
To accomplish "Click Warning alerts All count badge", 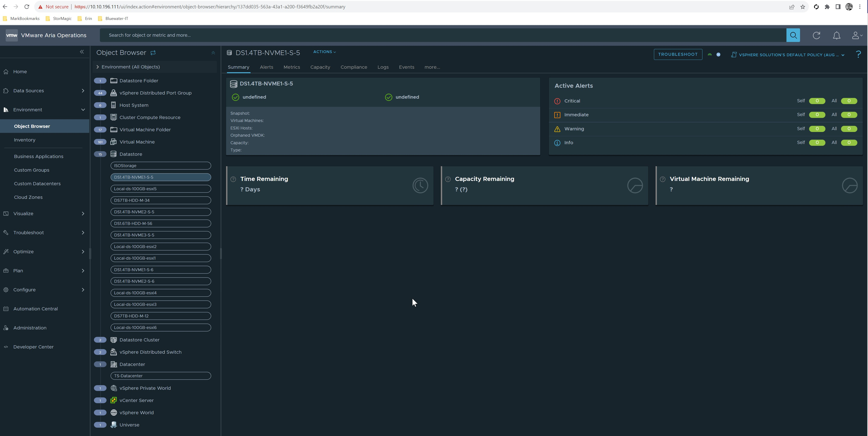I will point(849,129).
